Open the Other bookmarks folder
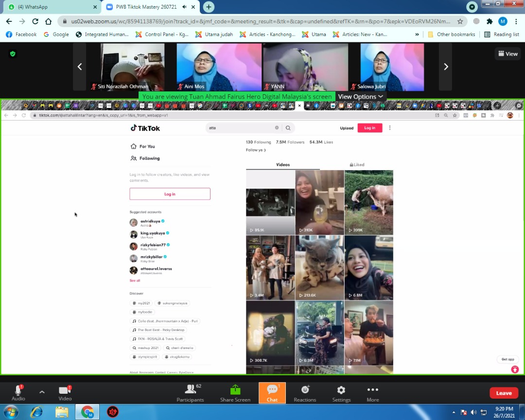This screenshot has height=420, width=525. click(x=451, y=35)
